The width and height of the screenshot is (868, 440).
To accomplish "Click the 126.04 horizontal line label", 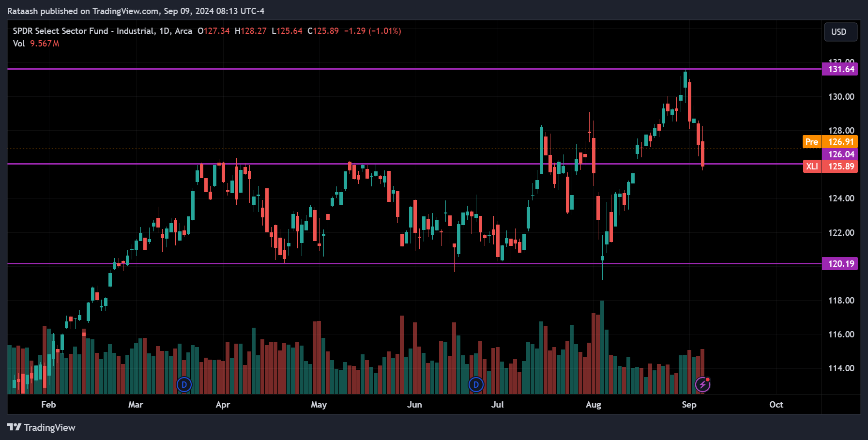I will pyautogui.click(x=840, y=154).
